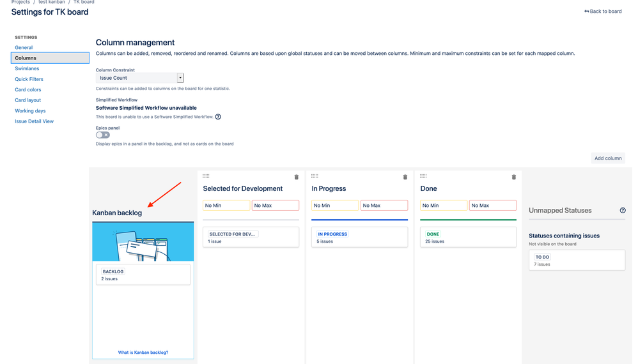Image resolution: width=638 pixels, height=364 pixels.
Task: Grab the Done column drag handle
Action: [x=423, y=176]
